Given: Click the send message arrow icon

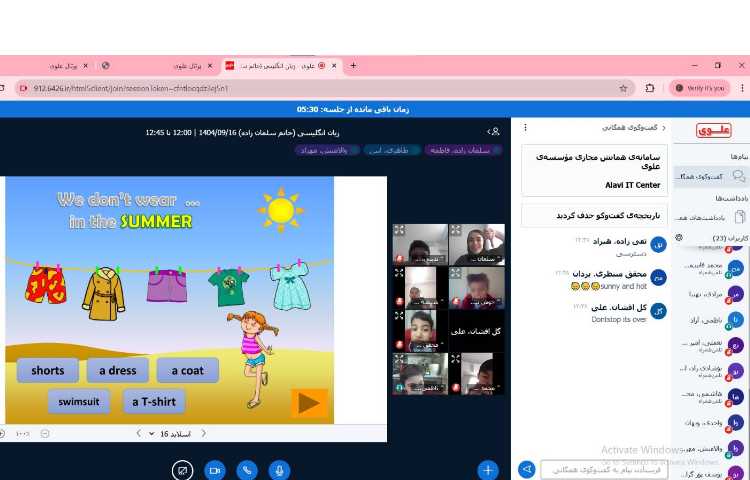Looking at the screenshot, I should pos(527,469).
